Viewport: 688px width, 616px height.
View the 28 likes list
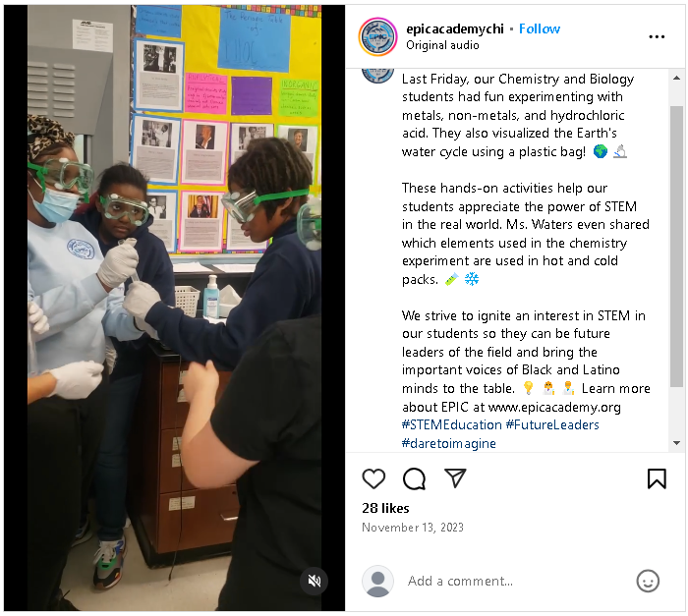pos(385,508)
